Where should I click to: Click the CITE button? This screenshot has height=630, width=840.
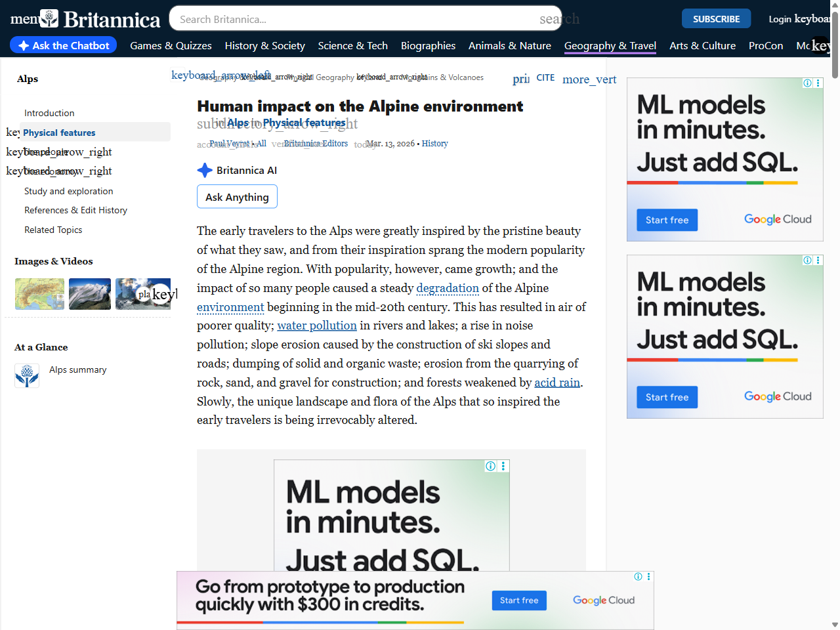click(x=545, y=77)
